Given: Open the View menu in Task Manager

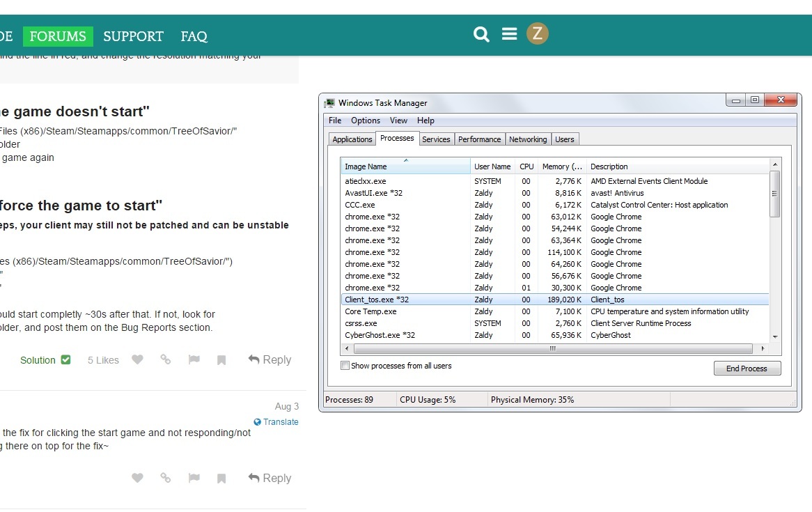Looking at the screenshot, I should pos(398,121).
